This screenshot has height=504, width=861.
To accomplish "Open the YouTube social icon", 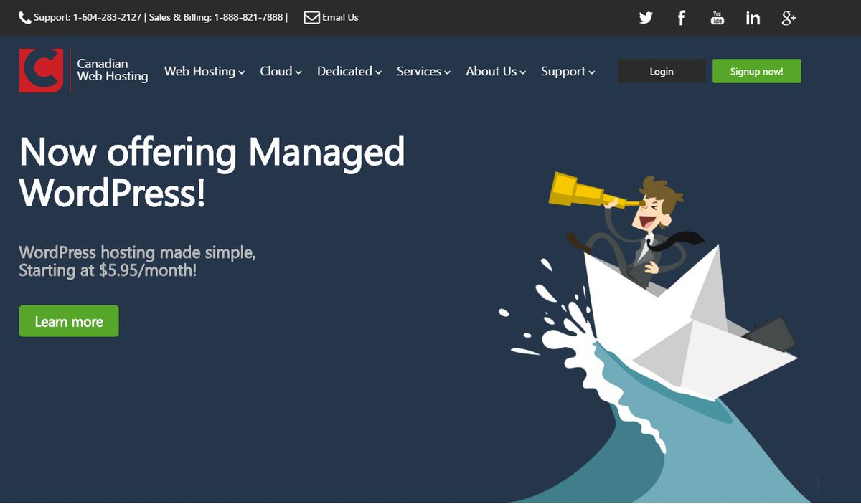I will pyautogui.click(x=717, y=18).
